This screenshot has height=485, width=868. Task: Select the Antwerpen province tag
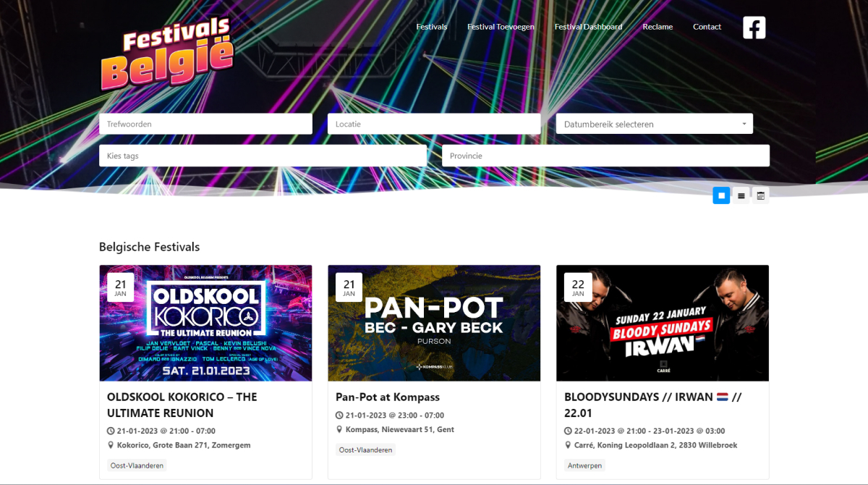point(585,465)
